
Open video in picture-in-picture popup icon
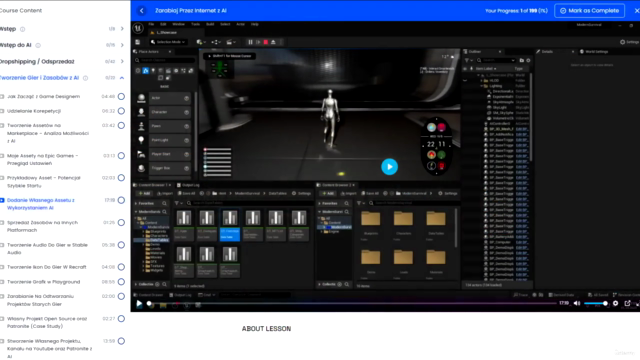pos(627,303)
